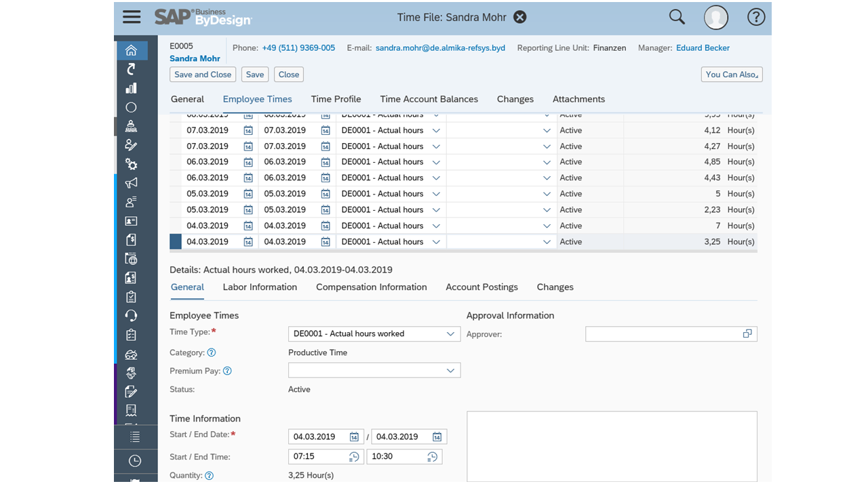Open the help question mark icon

click(x=755, y=18)
